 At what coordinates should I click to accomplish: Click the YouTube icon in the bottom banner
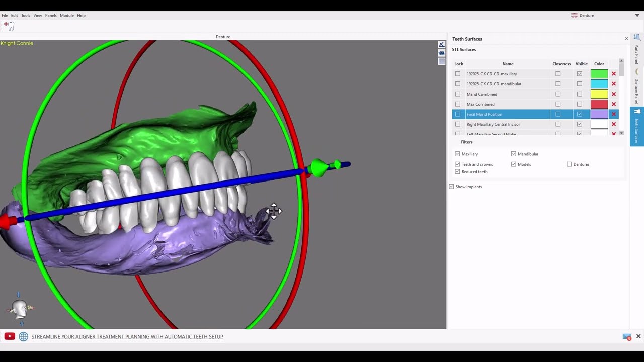click(10, 336)
